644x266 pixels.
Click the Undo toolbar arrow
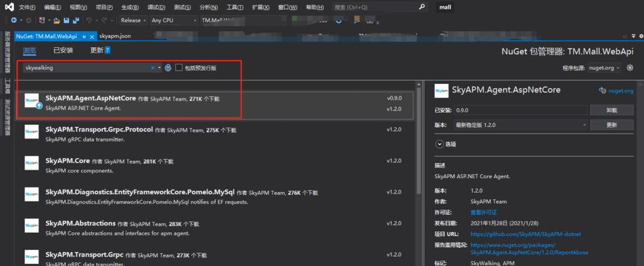[x=88, y=20]
